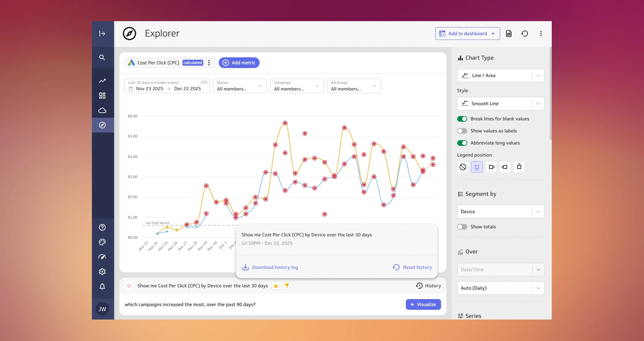Open the Add to dashboard menu
Image resolution: width=644 pixels, height=341 pixels.
click(467, 34)
